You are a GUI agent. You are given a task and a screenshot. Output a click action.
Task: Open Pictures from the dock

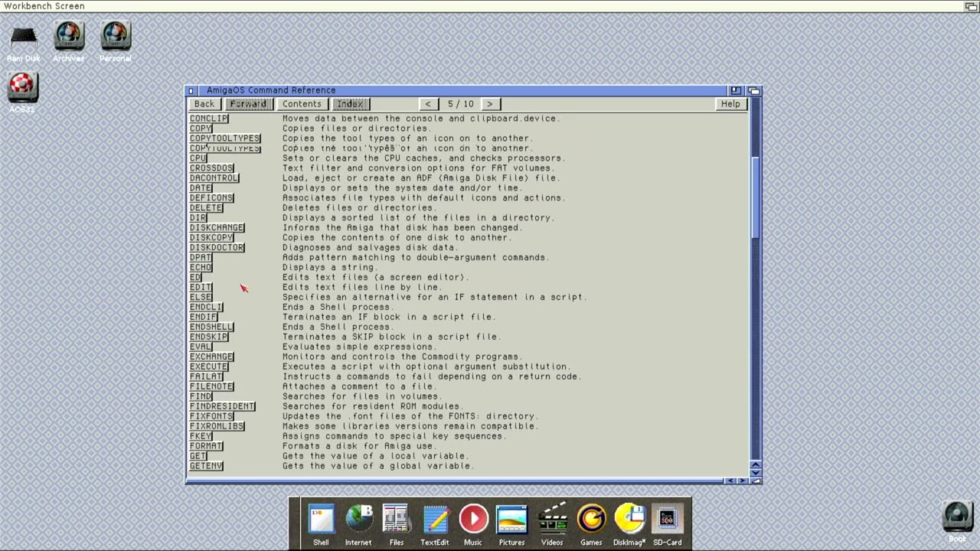coord(511,526)
